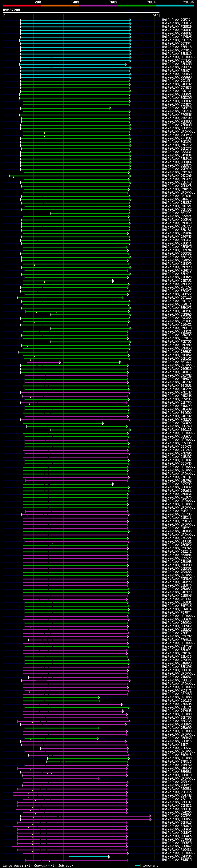This screenshot has height=868, width=197.
Task: Select hit UniRef100_C9SWP0
Action: pos(177,423)
